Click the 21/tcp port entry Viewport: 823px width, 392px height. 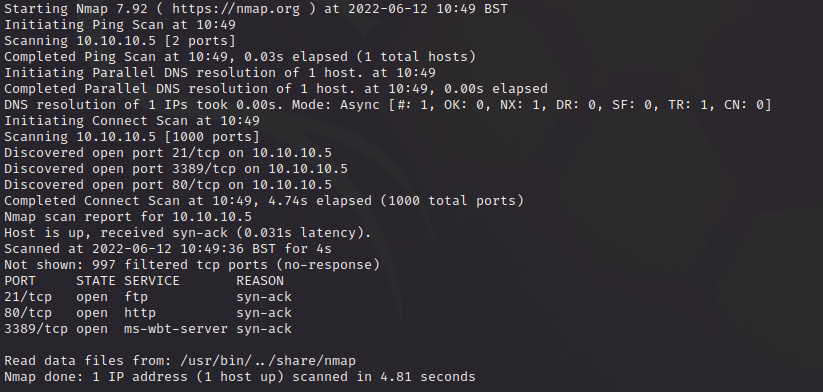click(x=28, y=297)
